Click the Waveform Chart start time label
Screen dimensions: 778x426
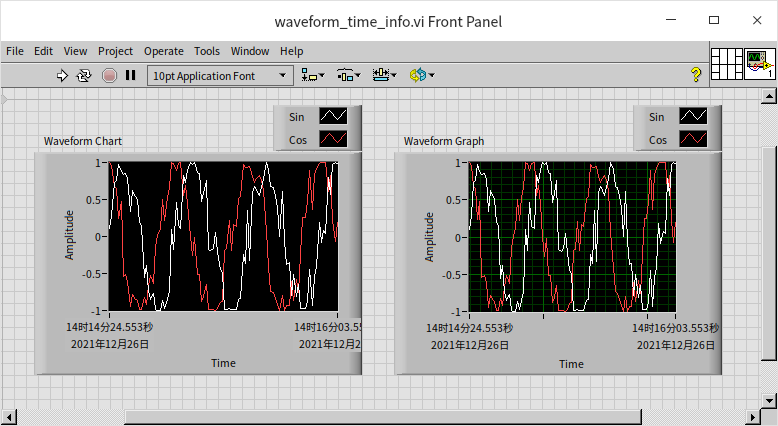click(110, 327)
